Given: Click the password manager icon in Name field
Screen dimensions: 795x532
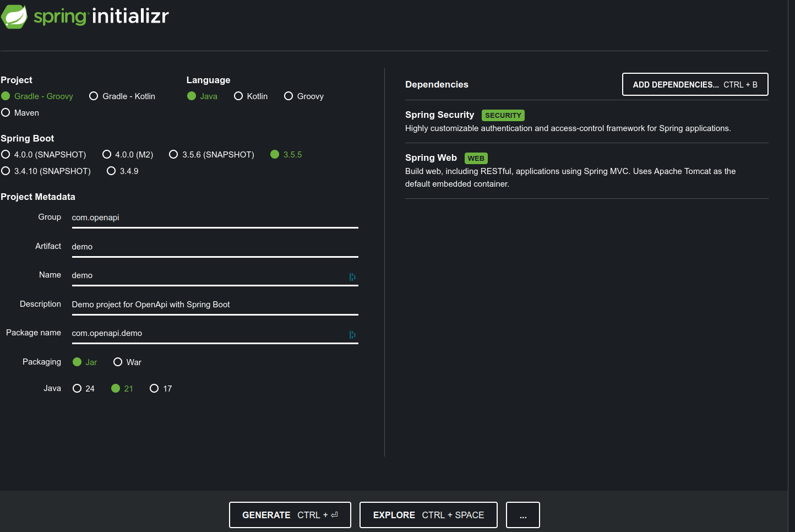Looking at the screenshot, I should [x=352, y=276].
